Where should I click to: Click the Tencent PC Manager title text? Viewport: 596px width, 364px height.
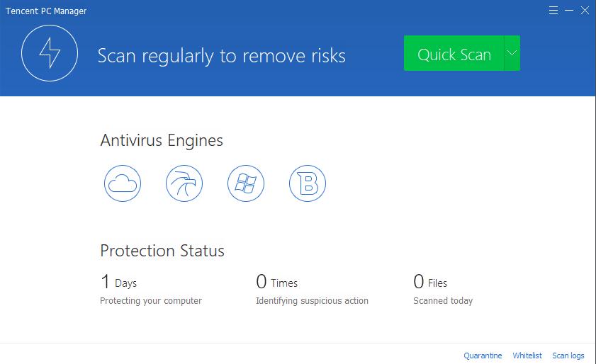coord(46,11)
